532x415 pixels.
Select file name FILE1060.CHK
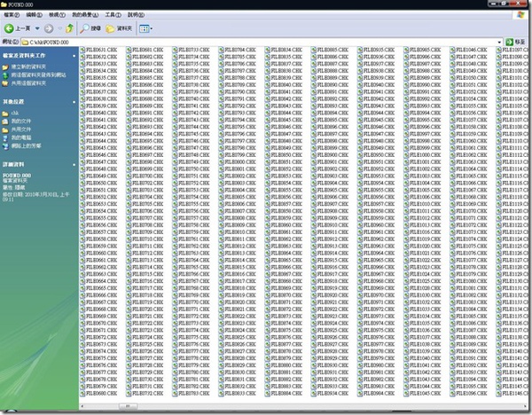(472, 141)
